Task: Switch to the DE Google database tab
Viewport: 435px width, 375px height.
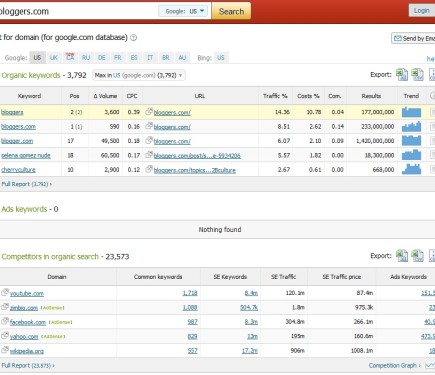Action: [102, 58]
